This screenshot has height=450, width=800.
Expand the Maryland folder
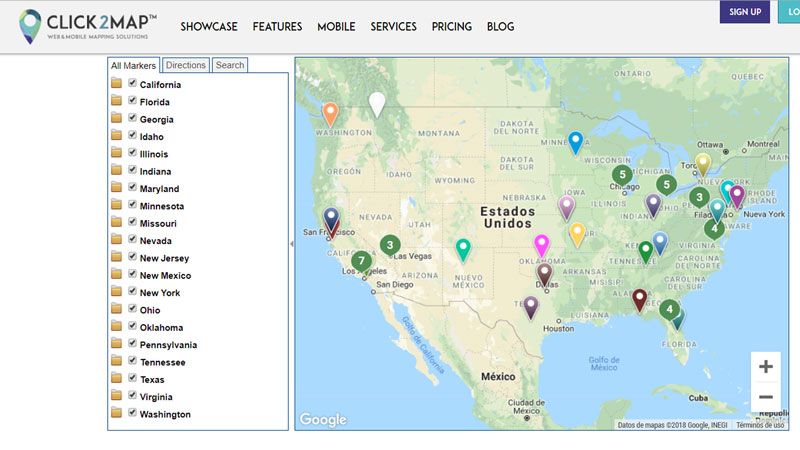116,187
